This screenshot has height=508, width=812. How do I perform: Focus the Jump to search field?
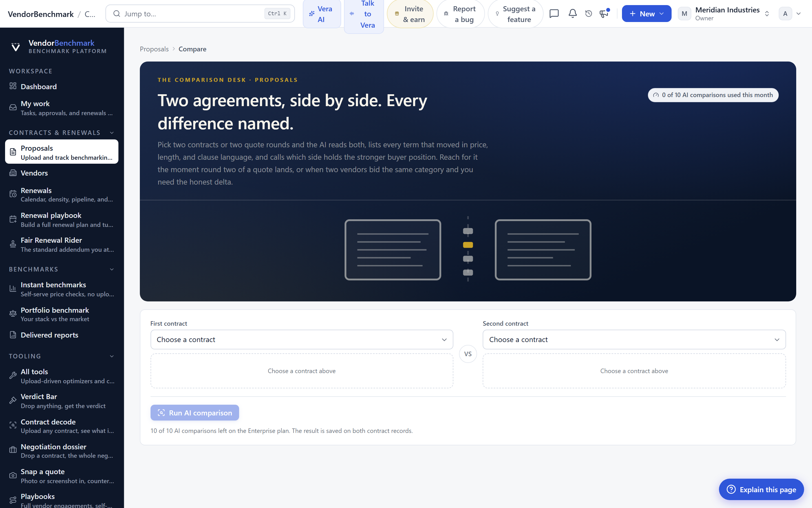click(200, 14)
